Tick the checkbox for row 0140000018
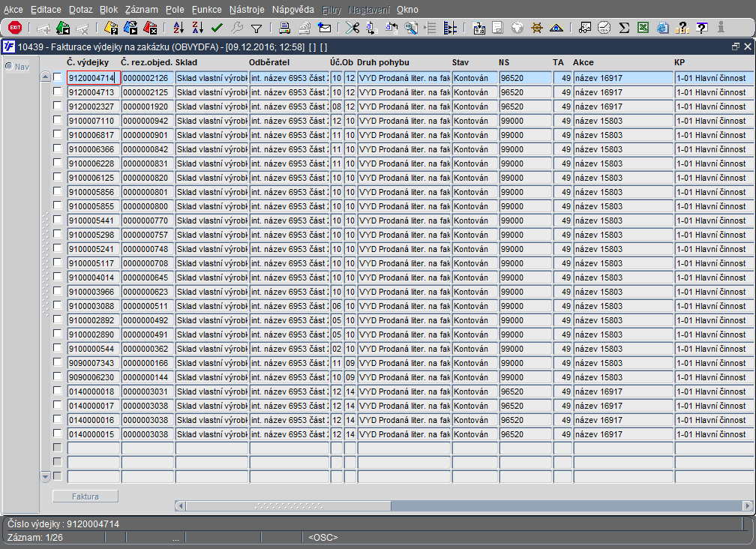The image size is (756, 549). pos(57,391)
